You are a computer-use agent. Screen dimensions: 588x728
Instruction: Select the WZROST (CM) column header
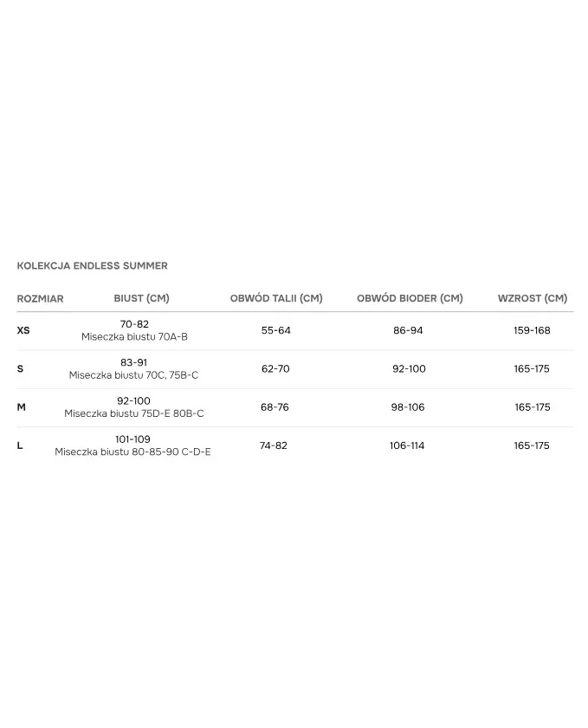point(532,298)
